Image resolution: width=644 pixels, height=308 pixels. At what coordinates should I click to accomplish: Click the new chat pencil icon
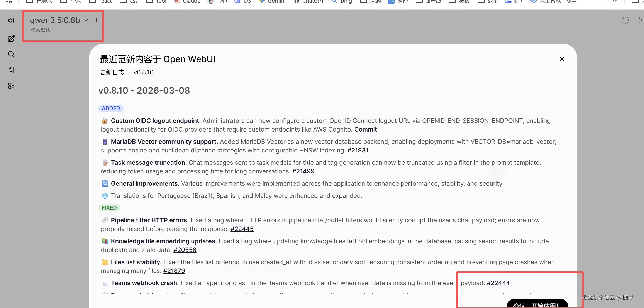[11, 39]
